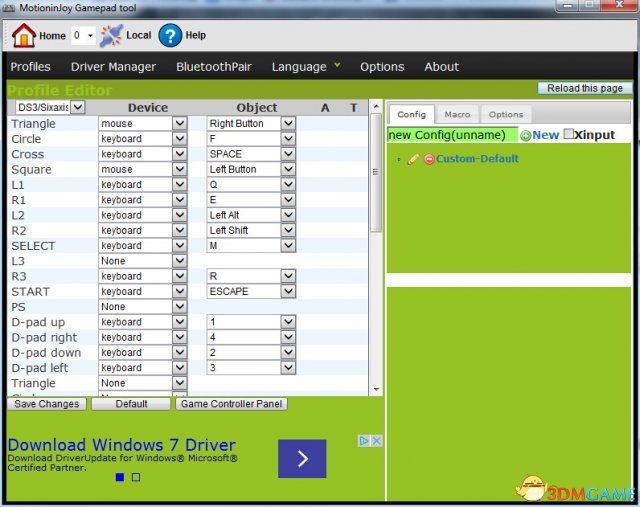Open the Options menu in the black bar
Viewport: 640px width, 507px height.
click(x=382, y=67)
